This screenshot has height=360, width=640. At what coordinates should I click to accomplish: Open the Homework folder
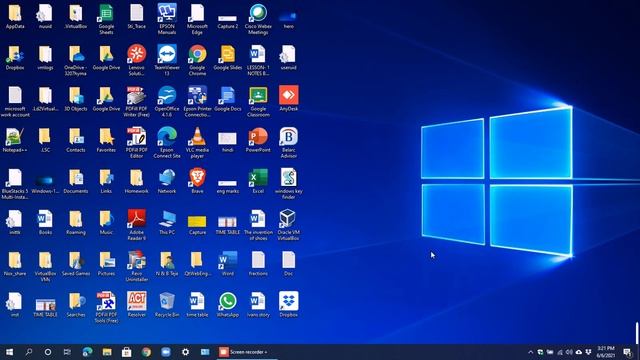coord(136,181)
